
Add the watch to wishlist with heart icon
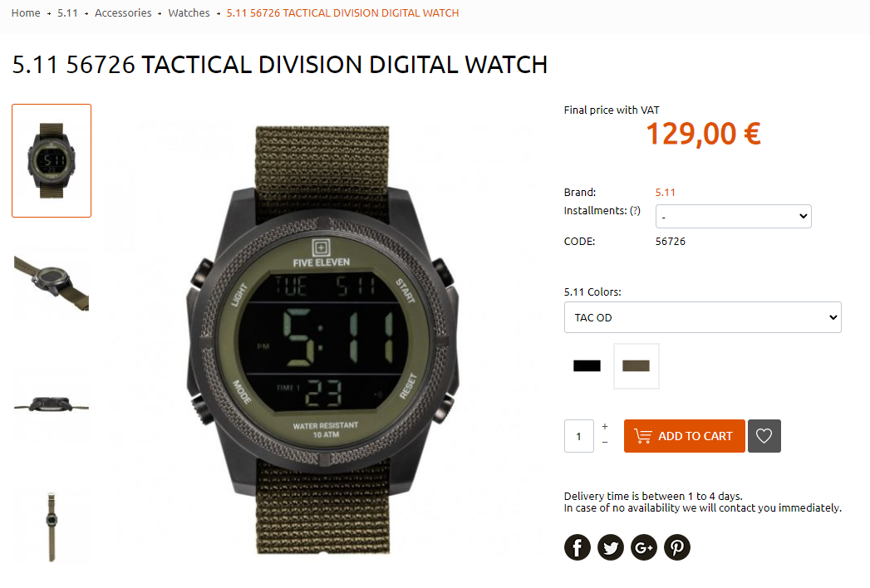(764, 436)
